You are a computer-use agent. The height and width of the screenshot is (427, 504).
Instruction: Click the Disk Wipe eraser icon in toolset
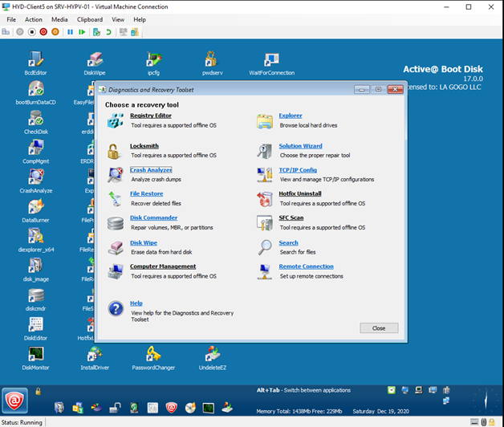(x=116, y=248)
